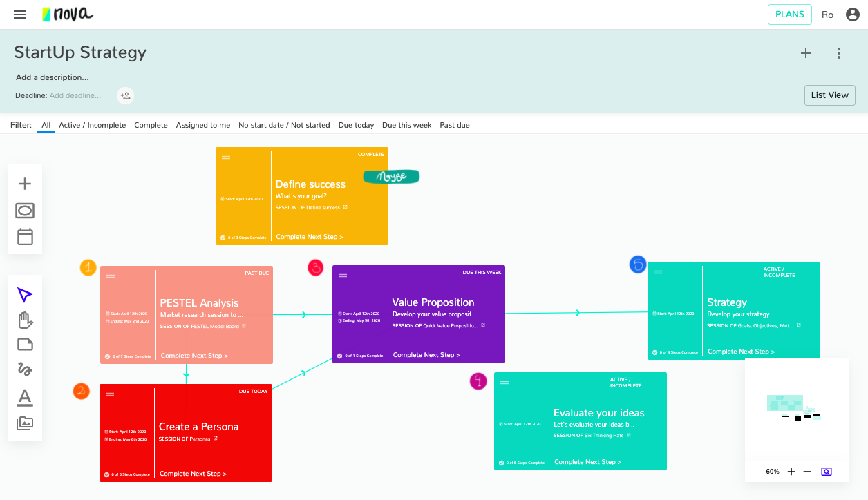Open external link icon for Personas session
The image size is (868, 500).
click(216, 439)
